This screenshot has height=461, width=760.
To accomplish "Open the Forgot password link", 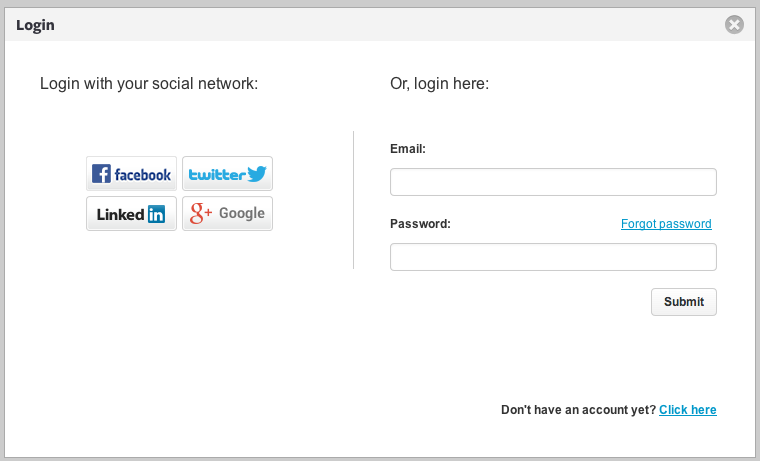I will [x=666, y=223].
